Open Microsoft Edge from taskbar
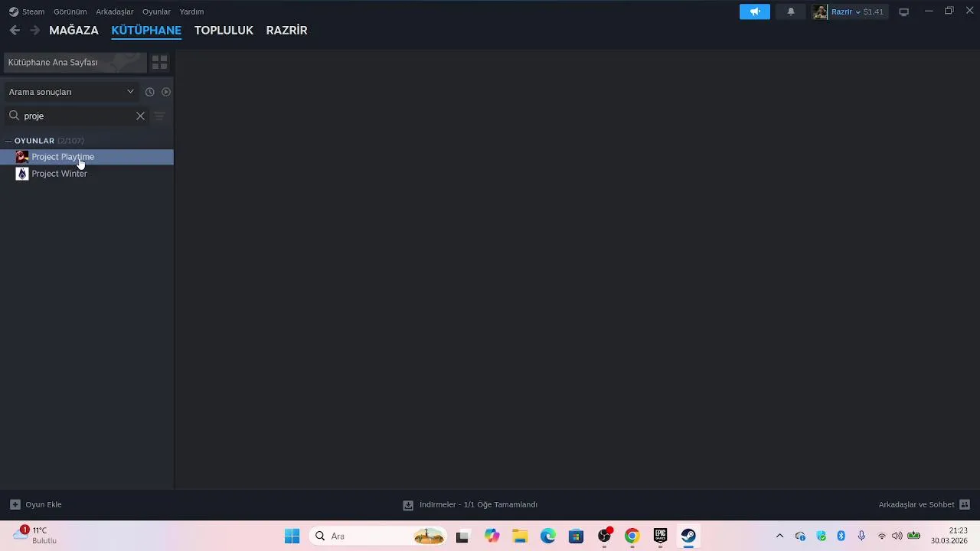This screenshot has width=980, height=551. (x=548, y=536)
